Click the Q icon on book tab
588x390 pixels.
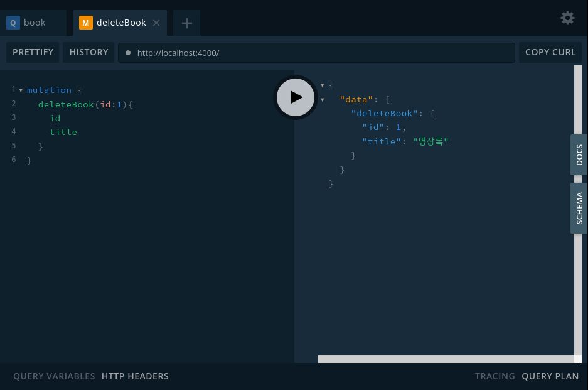pyautogui.click(x=13, y=23)
